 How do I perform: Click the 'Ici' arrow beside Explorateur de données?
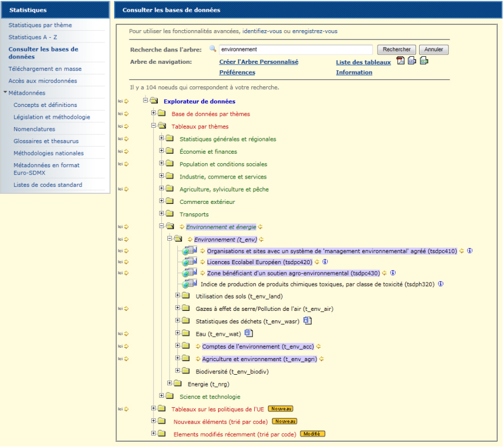[123, 101]
